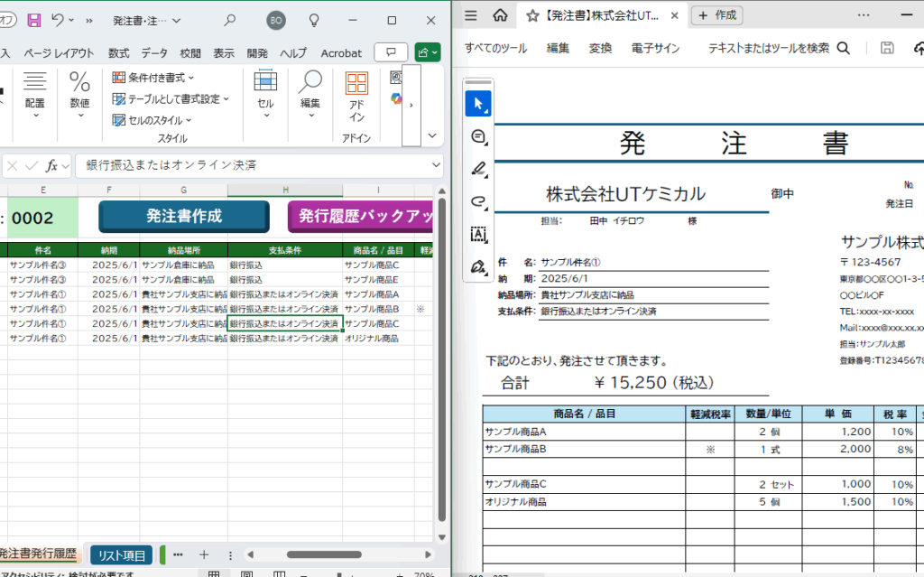924x577 pixels.
Task: Close the 【発注書】株式会社UT PDF tab
Action: coord(675,16)
